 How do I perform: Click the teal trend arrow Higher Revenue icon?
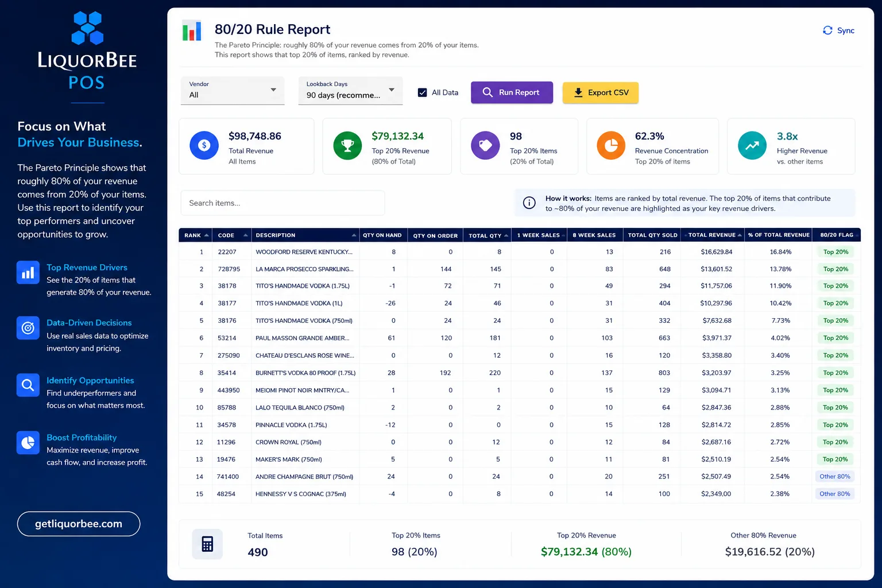pos(752,146)
